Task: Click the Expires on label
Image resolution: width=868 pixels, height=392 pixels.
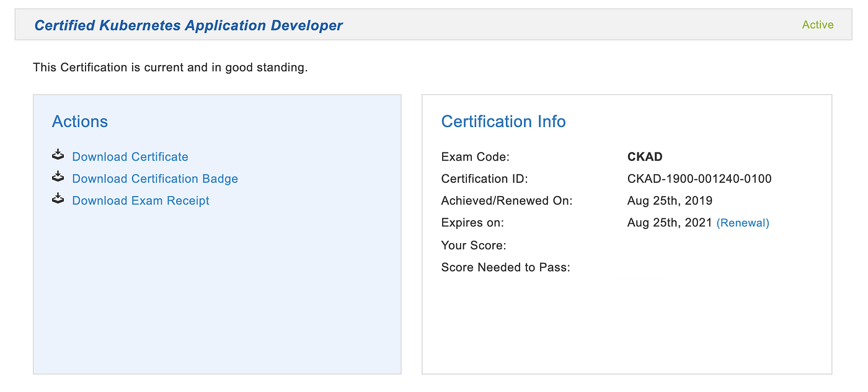Action: 472,223
